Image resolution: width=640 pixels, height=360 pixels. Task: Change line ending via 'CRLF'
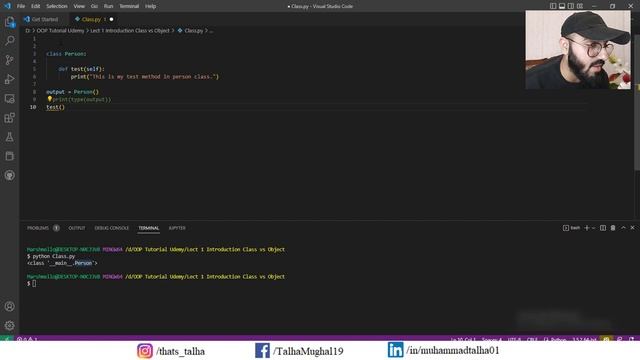(x=532, y=339)
